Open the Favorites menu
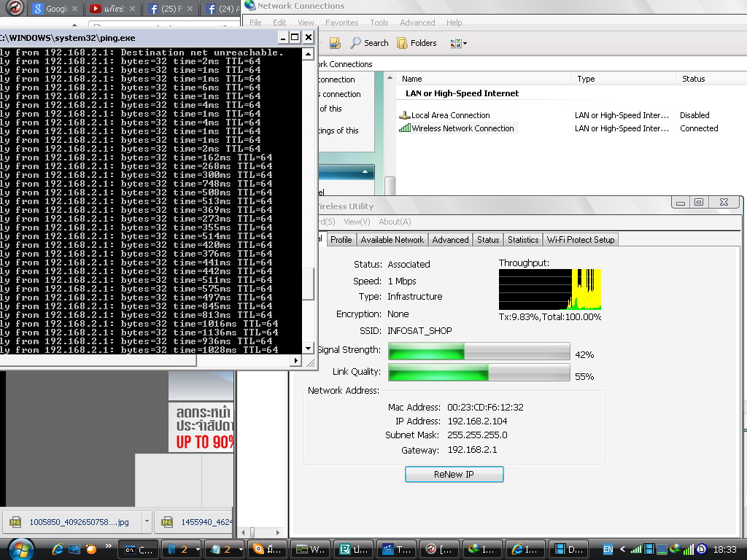This screenshot has width=747, height=560. click(x=341, y=23)
